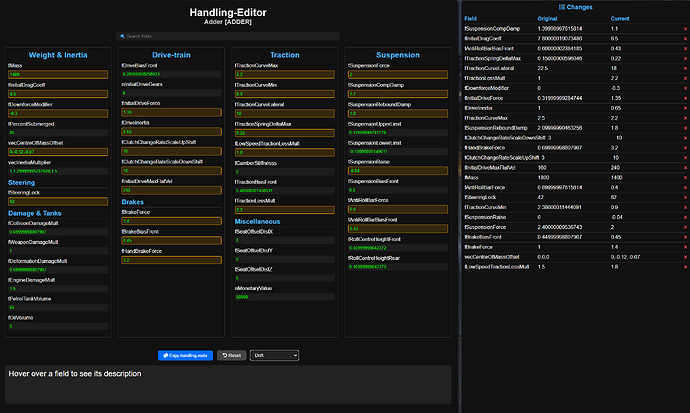Edit the fTractionLossMult value field
The image size is (690, 413).
coord(284,210)
